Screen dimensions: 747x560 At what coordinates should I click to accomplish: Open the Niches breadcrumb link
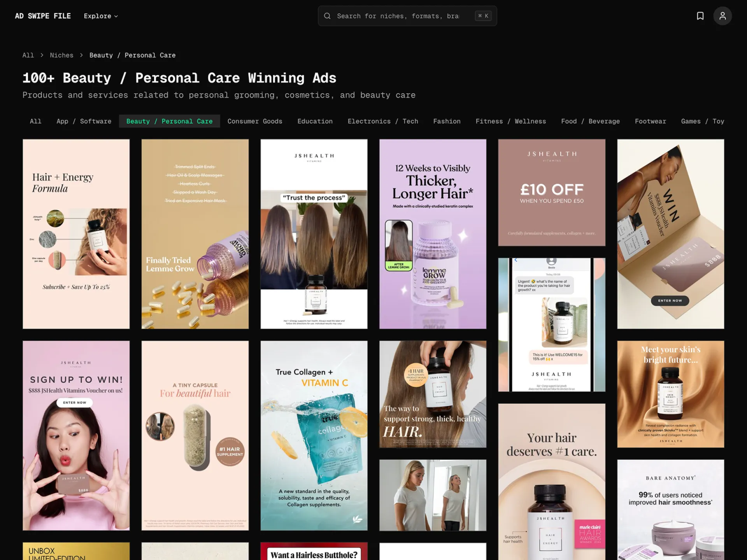61,55
